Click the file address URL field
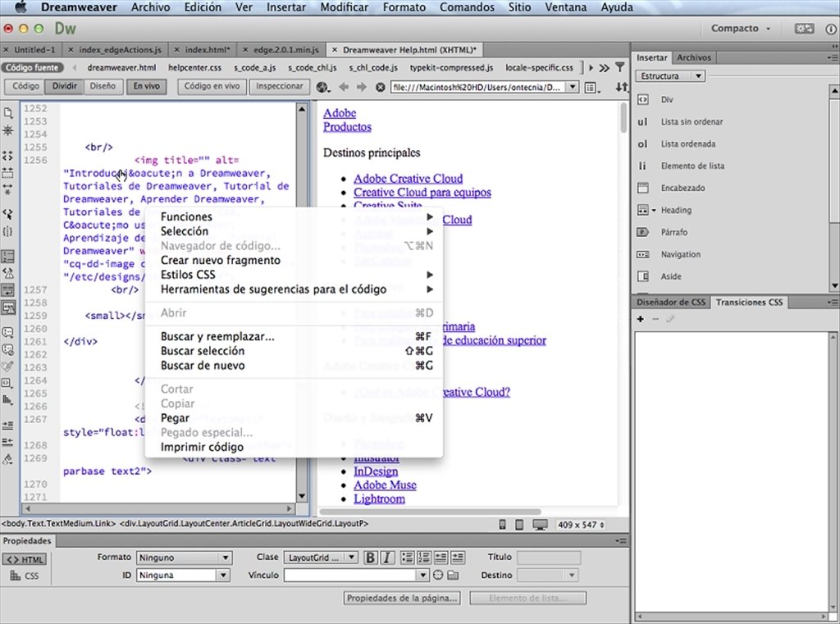 click(x=478, y=87)
